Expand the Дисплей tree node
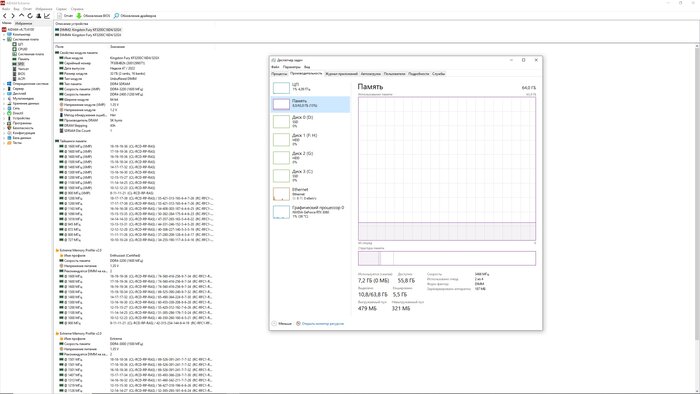700x394 pixels. [4, 93]
